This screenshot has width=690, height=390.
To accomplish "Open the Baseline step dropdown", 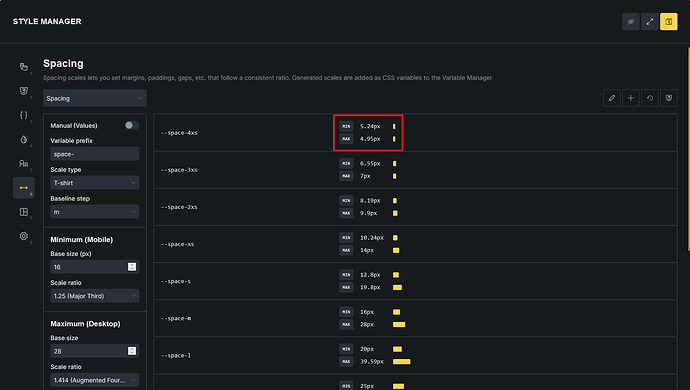I will tap(95, 212).
